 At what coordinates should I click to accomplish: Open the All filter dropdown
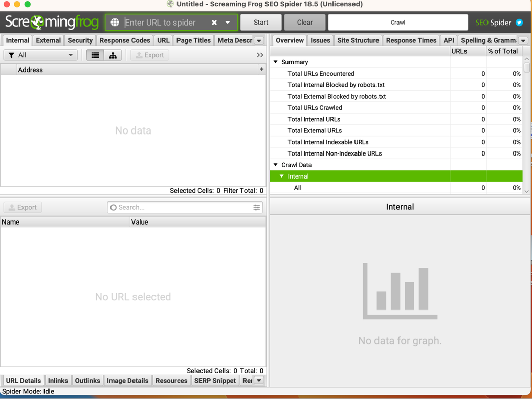(x=40, y=55)
